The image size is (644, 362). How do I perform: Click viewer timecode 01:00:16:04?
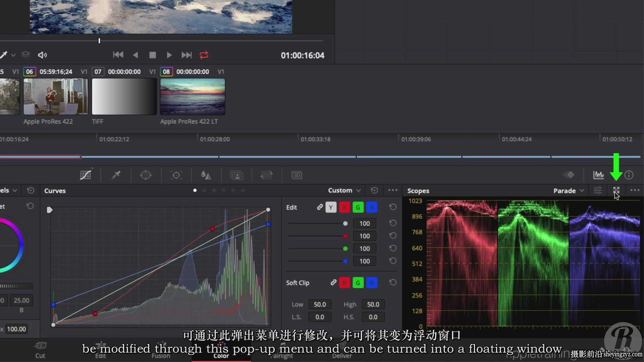click(x=303, y=55)
